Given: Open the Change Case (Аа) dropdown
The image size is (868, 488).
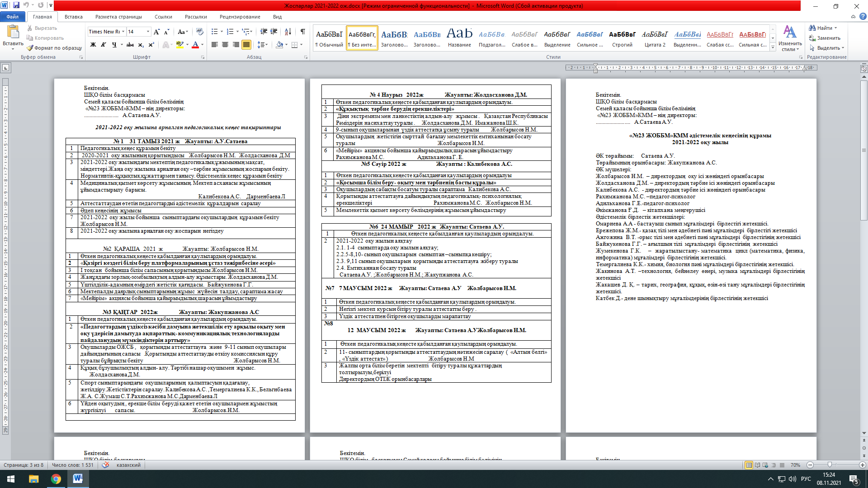Looking at the screenshot, I should point(182,32).
